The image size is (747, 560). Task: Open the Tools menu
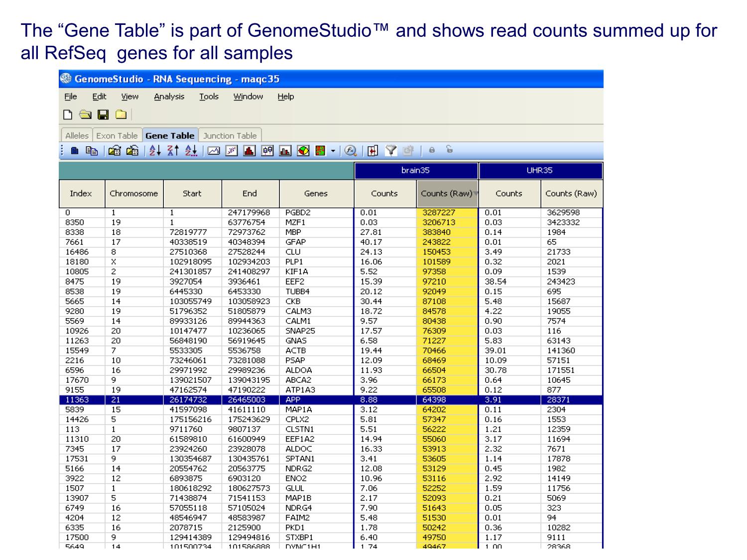click(x=209, y=97)
